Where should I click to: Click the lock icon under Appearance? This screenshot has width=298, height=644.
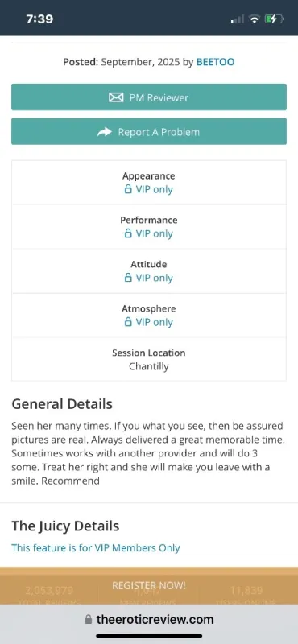128,189
